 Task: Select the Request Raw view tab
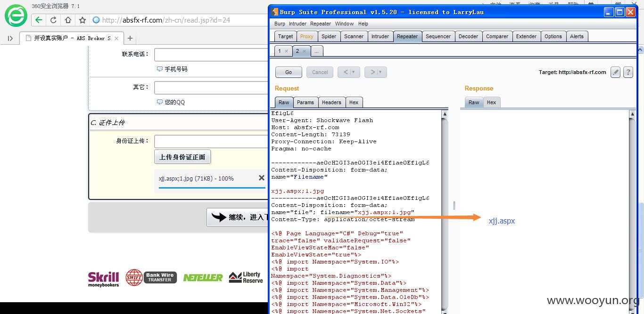click(284, 102)
